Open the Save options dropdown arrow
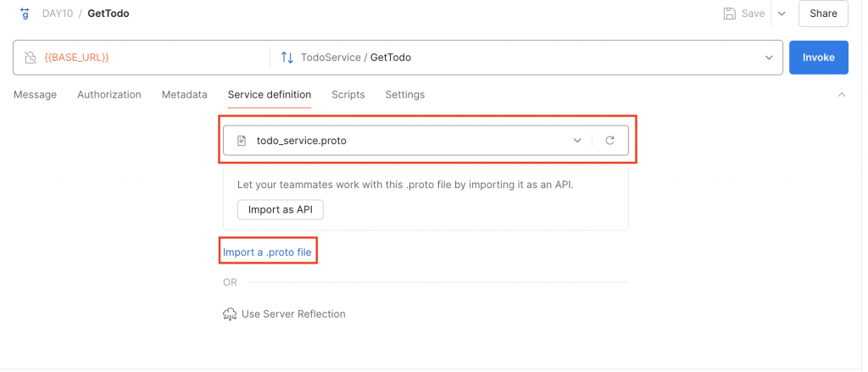 (782, 14)
